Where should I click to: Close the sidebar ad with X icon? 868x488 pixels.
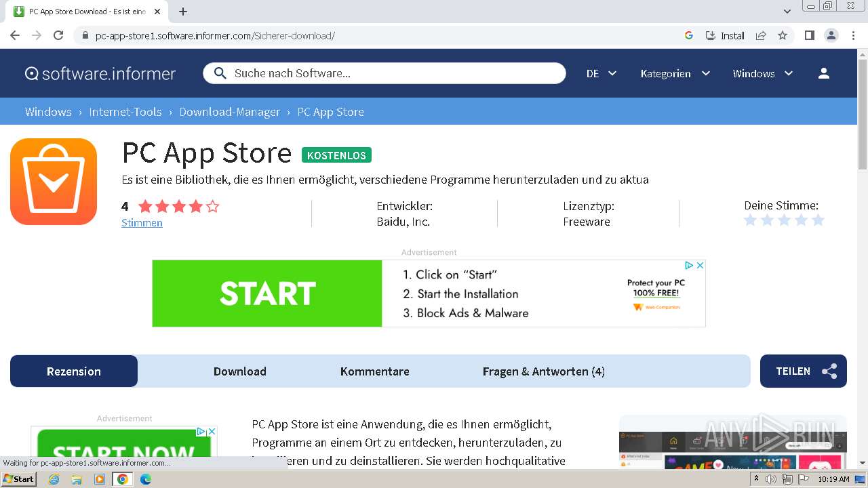pyautogui.click(x=212, y=431)
